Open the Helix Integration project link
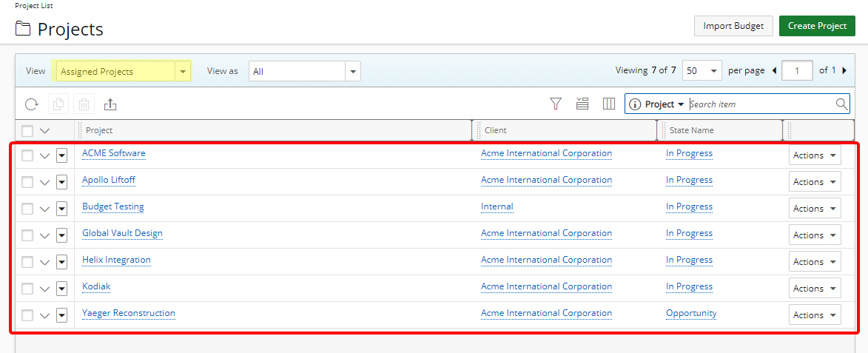 pyautogui.click(x=116, y=260)
